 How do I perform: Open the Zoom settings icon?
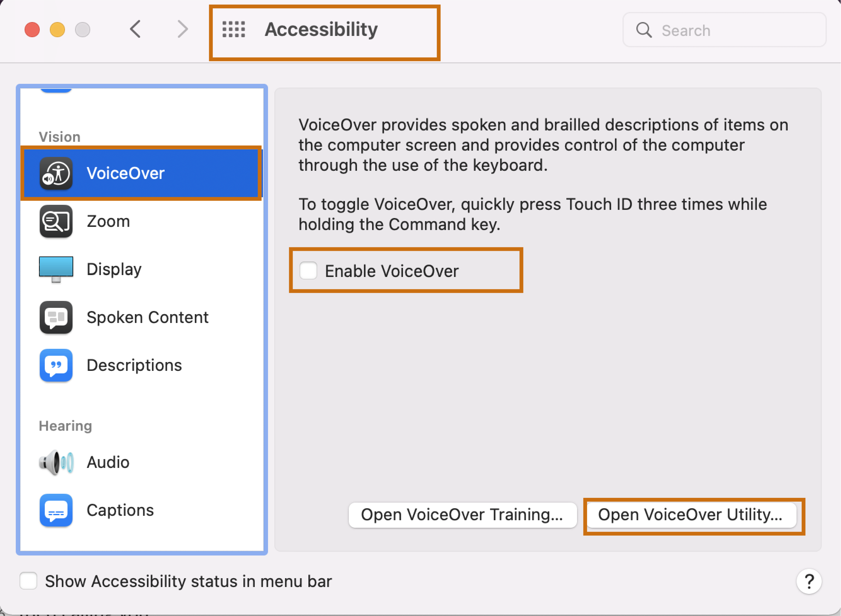56,221
